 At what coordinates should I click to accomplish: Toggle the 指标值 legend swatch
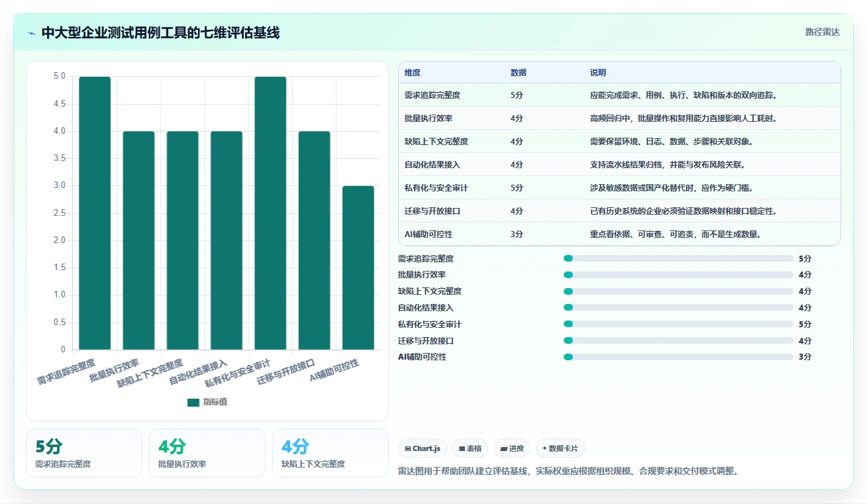[x=193, y=402]
